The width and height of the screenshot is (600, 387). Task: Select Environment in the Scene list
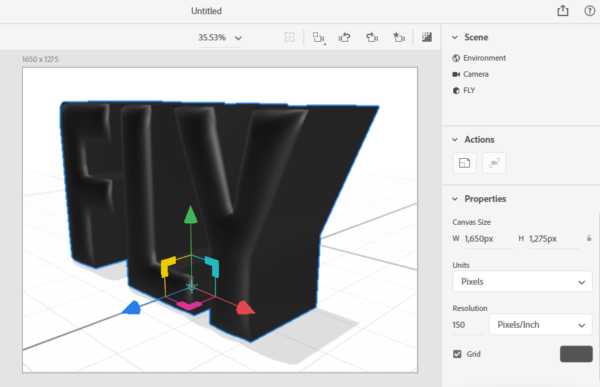pyautogui.click(x=484, y=58)
